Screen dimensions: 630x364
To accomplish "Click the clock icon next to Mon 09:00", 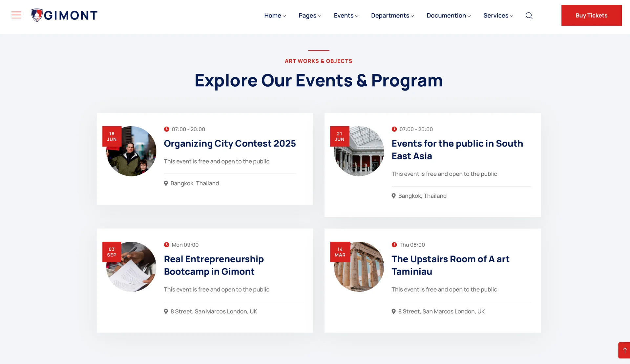I will 167,245.
